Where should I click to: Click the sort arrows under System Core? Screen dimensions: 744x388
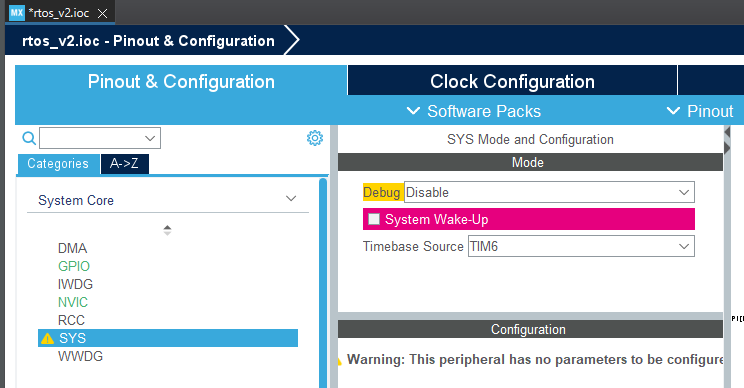167,230
